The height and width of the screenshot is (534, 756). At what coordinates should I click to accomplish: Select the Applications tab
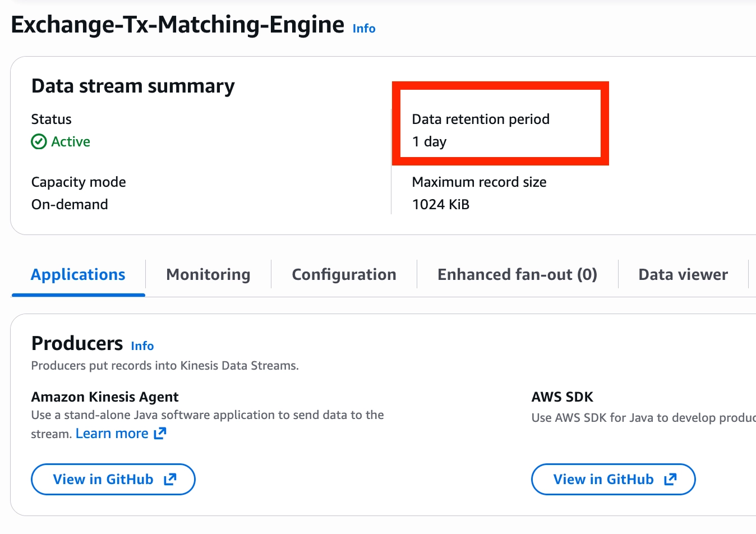click(78, 275)
